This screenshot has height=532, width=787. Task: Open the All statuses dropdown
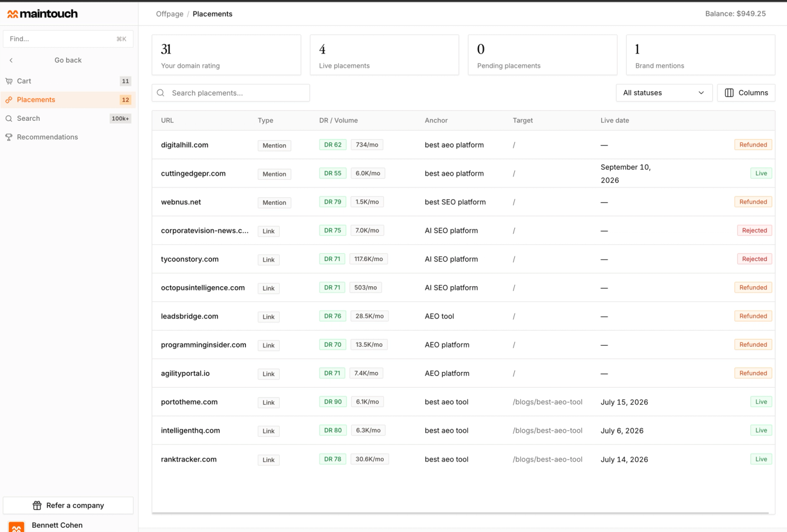[x=664, y=93]
